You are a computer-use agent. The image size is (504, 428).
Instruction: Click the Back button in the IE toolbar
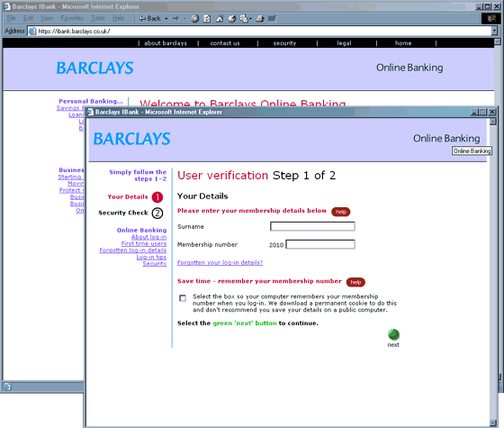[149, 19]
